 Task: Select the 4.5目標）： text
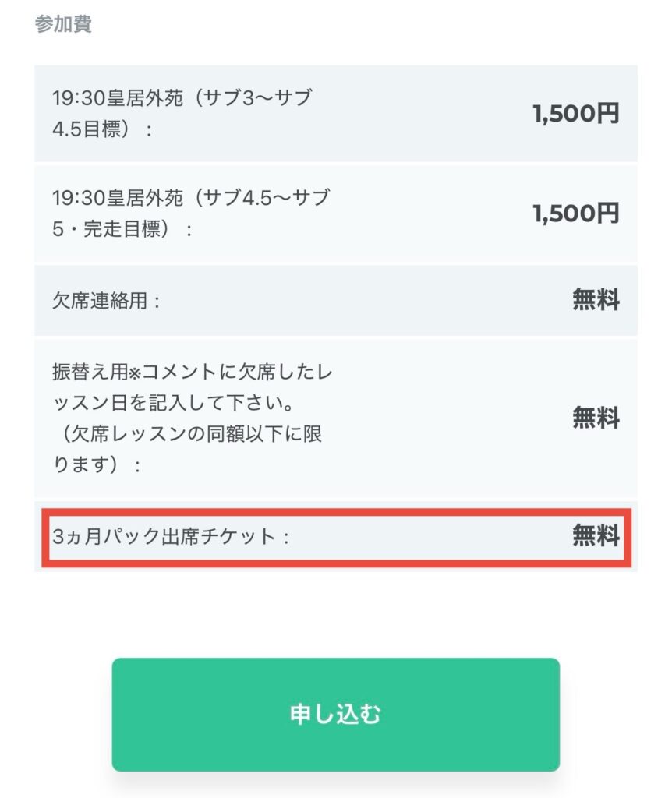click(x=102, y=129)
